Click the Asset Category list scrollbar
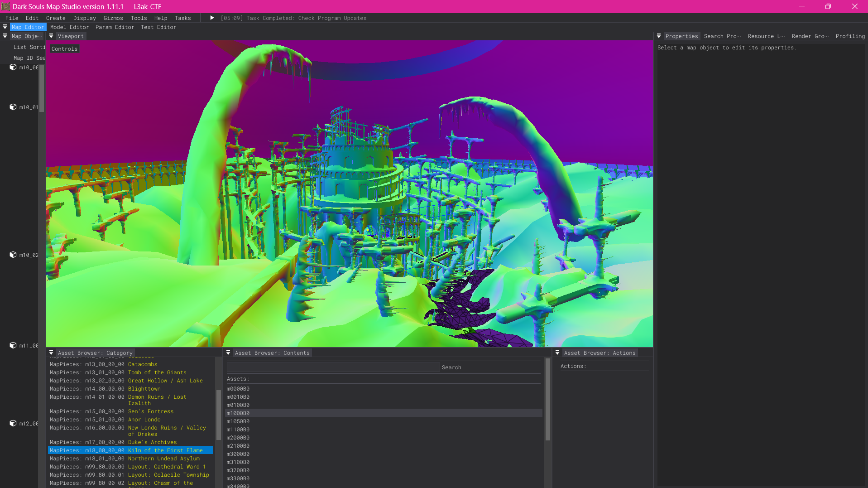Screen dimensions: 868x488 coord(219,415)
